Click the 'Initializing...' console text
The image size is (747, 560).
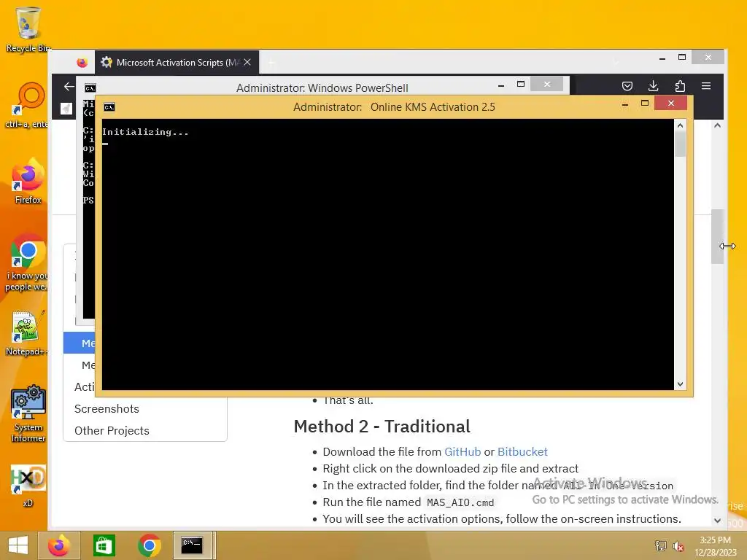145,132
